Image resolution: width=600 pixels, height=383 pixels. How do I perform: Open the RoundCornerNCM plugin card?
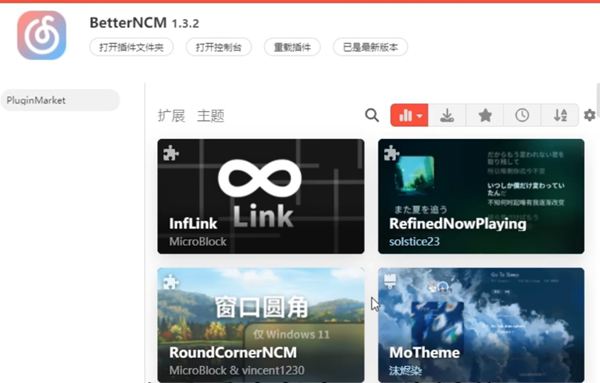(261, 324)
